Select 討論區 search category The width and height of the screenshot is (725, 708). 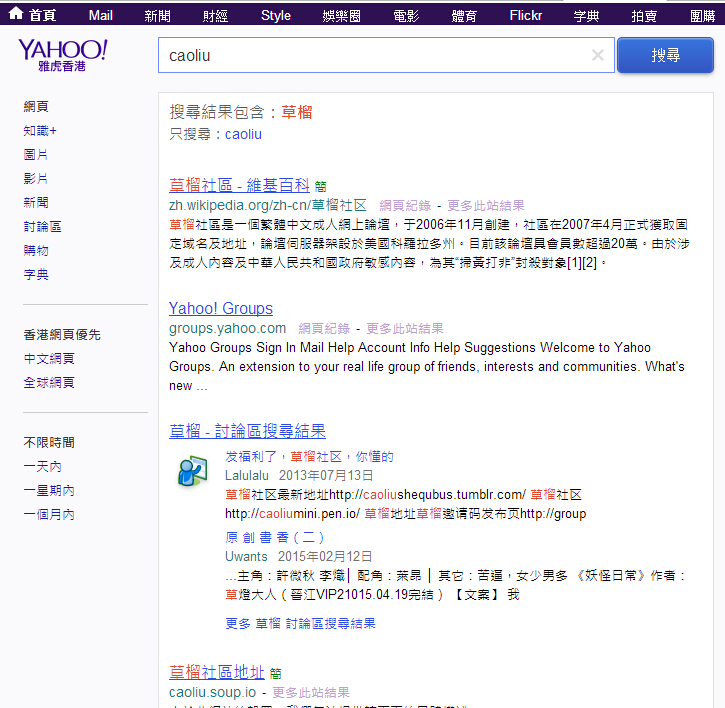[x=42, y=227]
